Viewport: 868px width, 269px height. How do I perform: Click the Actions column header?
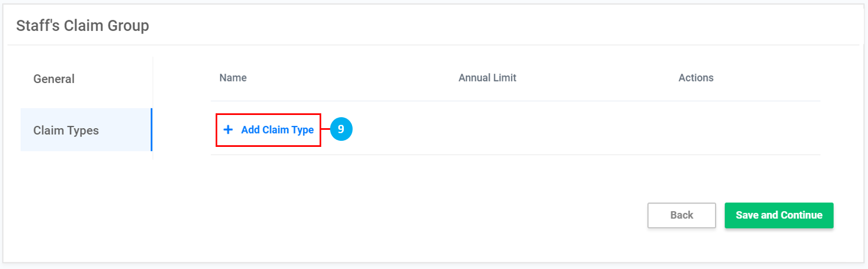696,78
